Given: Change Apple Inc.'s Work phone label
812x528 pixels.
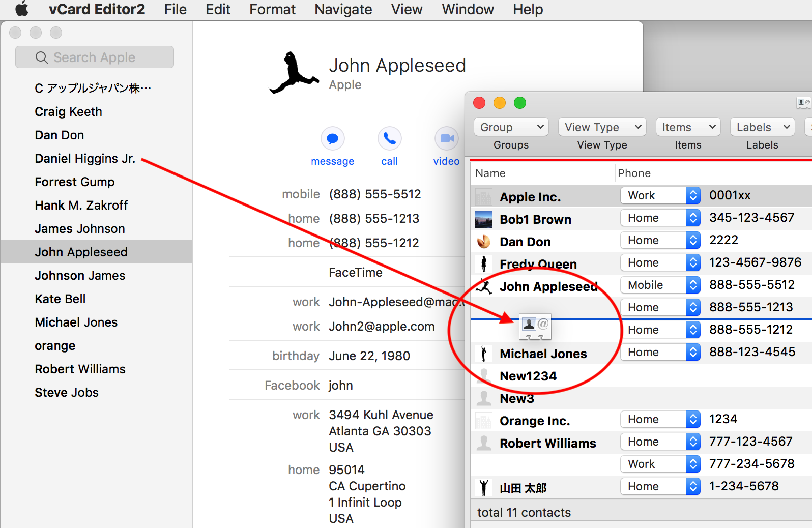Looking at the screenshot, I should tap(660, 195).
